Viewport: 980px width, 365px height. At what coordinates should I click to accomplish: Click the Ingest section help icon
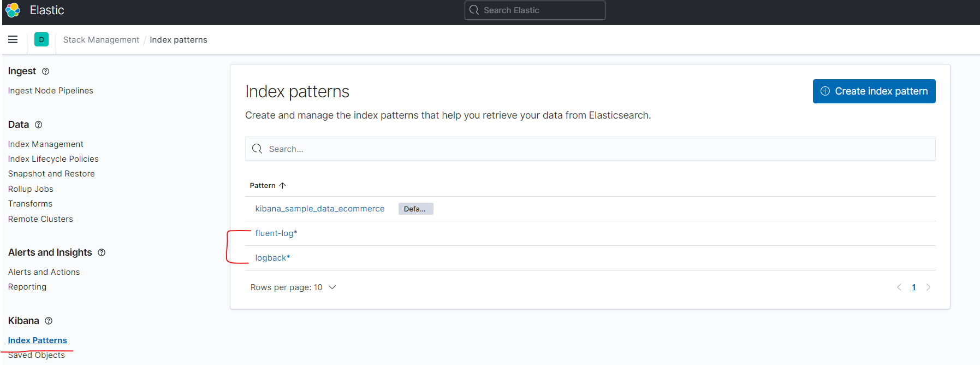[x=46, y=71]
